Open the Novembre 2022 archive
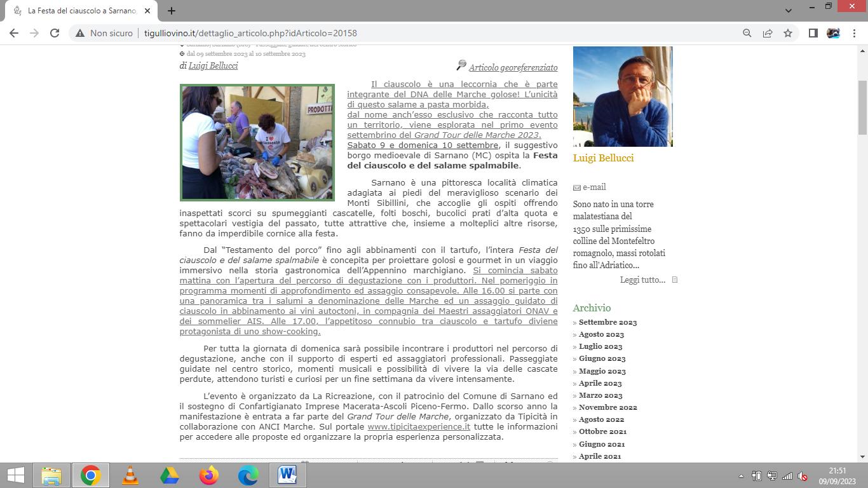The width and height of the screenshot is (868, 488). pyautogui.click(x=608, y=407)
